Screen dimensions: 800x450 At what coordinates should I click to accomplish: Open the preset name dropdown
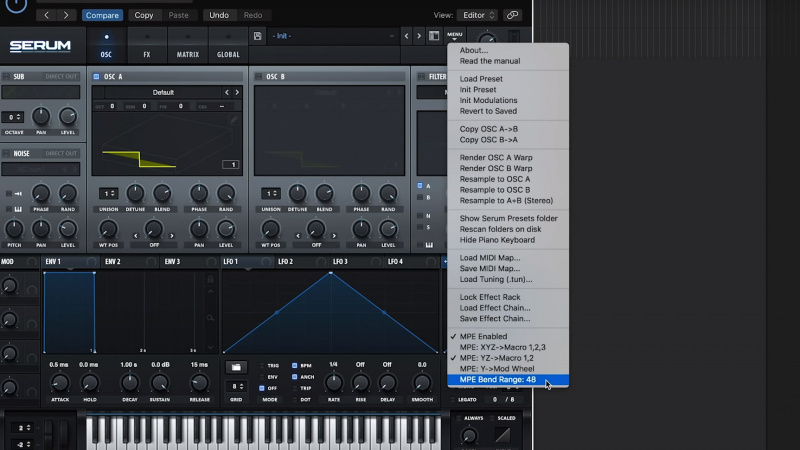click(x=333, y=36)
